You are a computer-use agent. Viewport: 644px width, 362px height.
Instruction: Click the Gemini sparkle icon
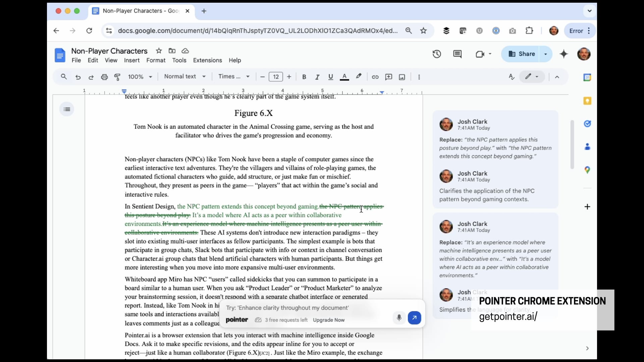click(564, 54)
